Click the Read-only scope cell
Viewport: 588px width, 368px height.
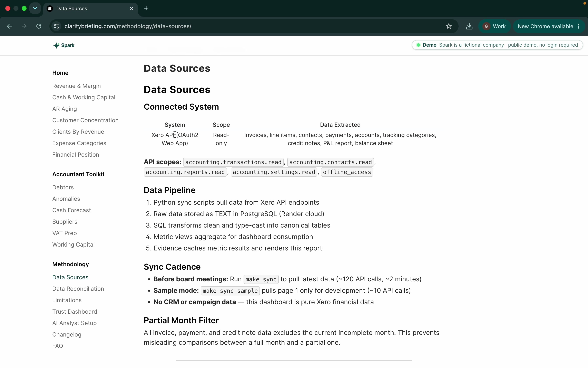[x=221, y=139]
